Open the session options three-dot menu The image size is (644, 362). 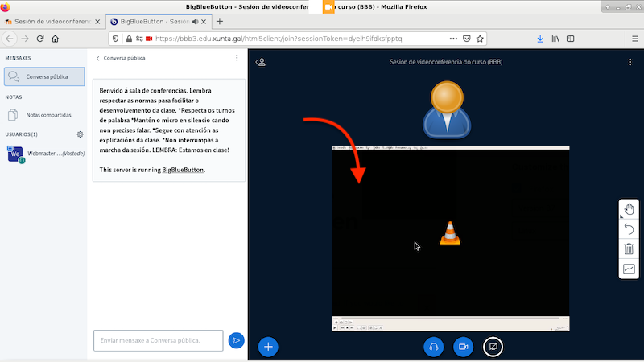pos(630,62)
